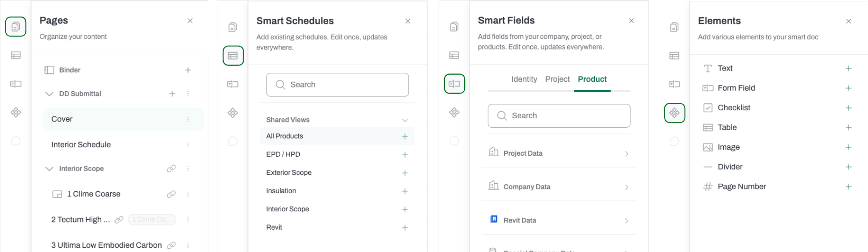Collapse the DD Submittal section

tap(49, 94)
